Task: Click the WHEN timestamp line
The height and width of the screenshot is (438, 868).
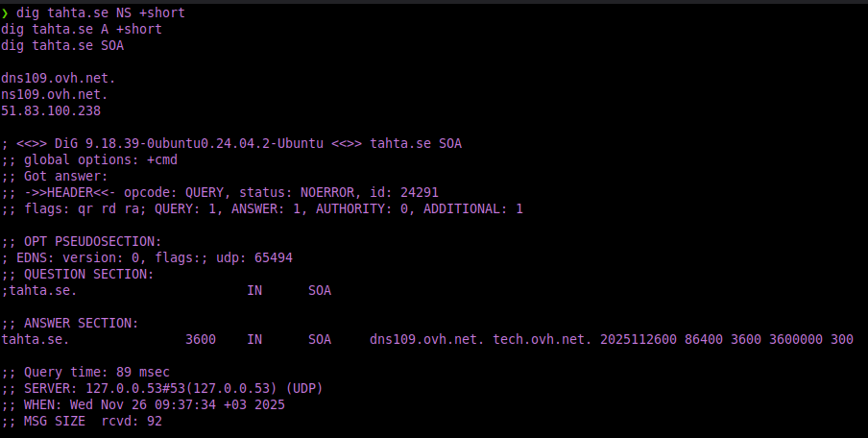Action: click(x=143, y=404)
